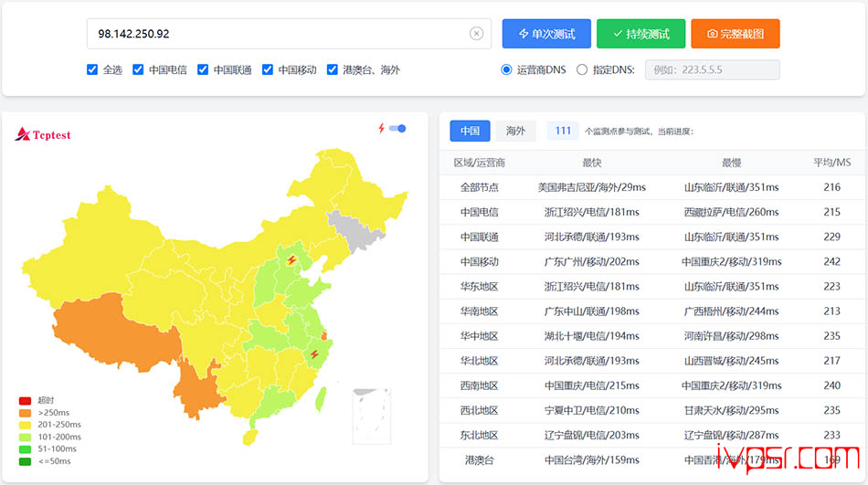Click average value 242 in 中国移动 row
The width and height of the screenshot is (868, 485).
tap(831, 262)
